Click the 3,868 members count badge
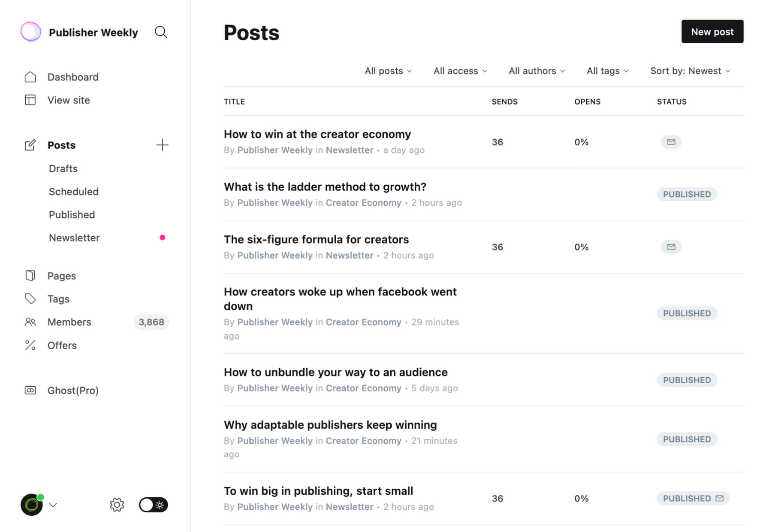The height and width of the screenshot is (532, 772). coord(151,322)
